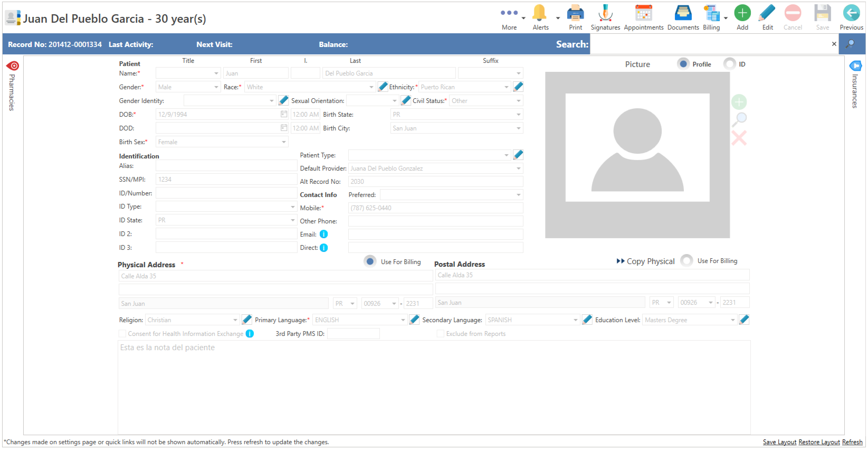
Task: Click the search magnifier icon
Action: [850, 44]
